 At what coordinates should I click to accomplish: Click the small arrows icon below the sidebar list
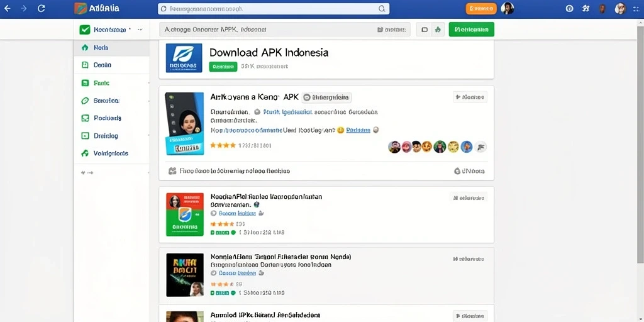click(87, 173)
